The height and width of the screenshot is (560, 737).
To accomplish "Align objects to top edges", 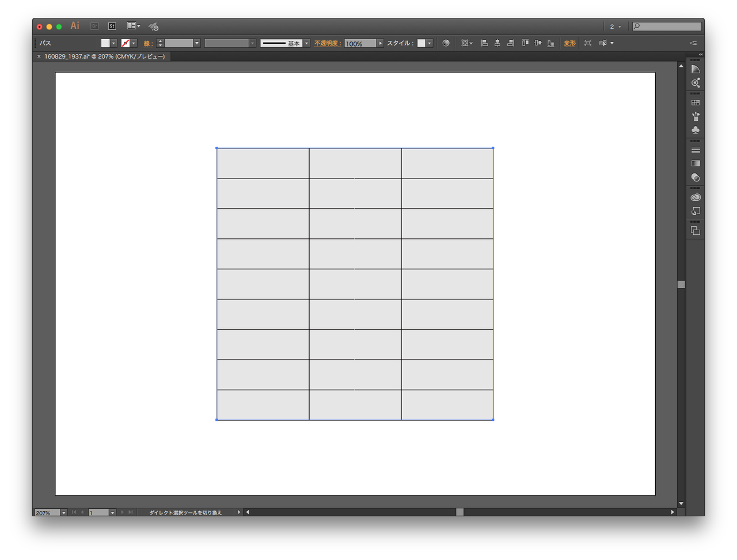I will (525, 43).
